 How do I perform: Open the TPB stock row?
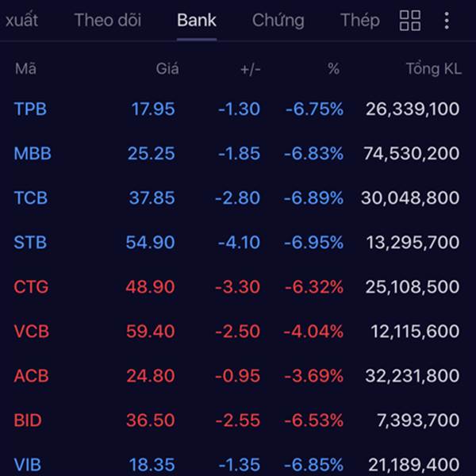point(30,109)
